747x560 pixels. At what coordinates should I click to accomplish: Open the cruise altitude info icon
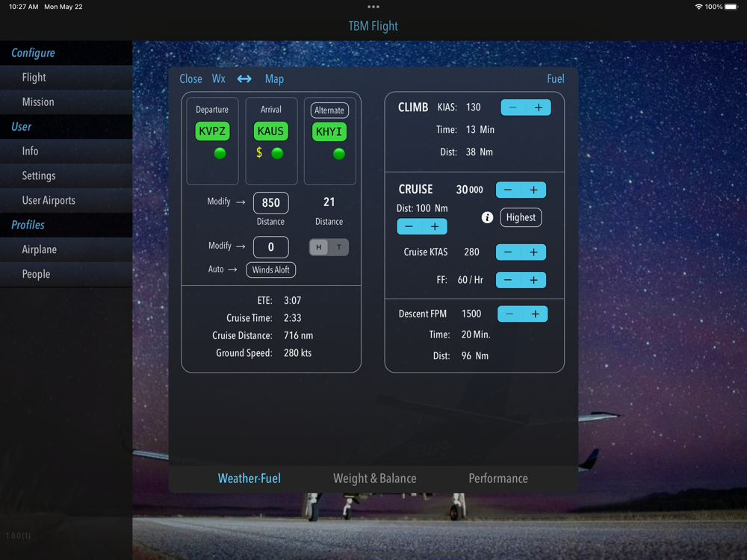(487, 217)
